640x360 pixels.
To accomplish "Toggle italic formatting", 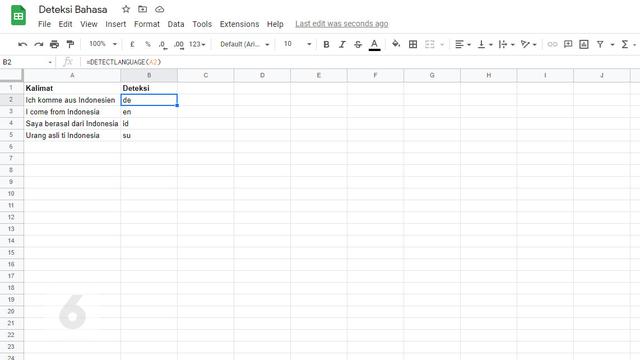I will click(342, 44).
